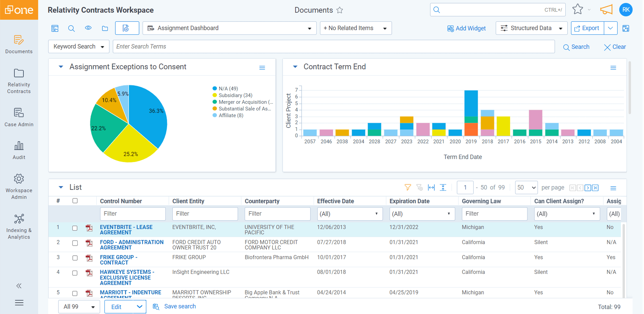Open the PDF icon on the EVENTBRITE row
The height and width of the screenshot is (314, 644).
(89, 228)
